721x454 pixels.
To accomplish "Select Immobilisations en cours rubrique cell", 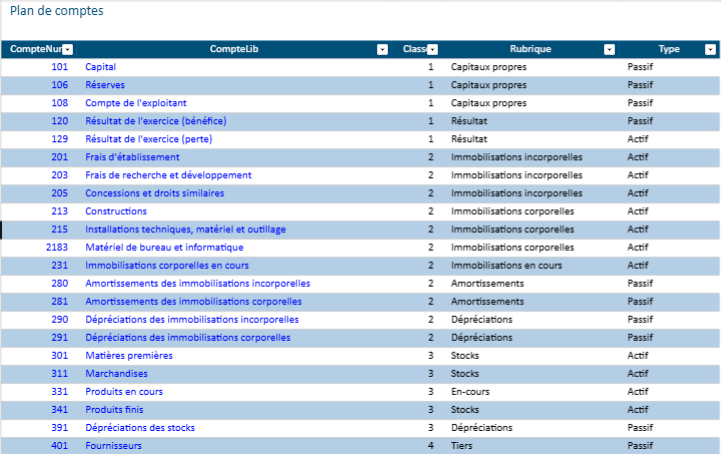I will (x=506, y=265).
